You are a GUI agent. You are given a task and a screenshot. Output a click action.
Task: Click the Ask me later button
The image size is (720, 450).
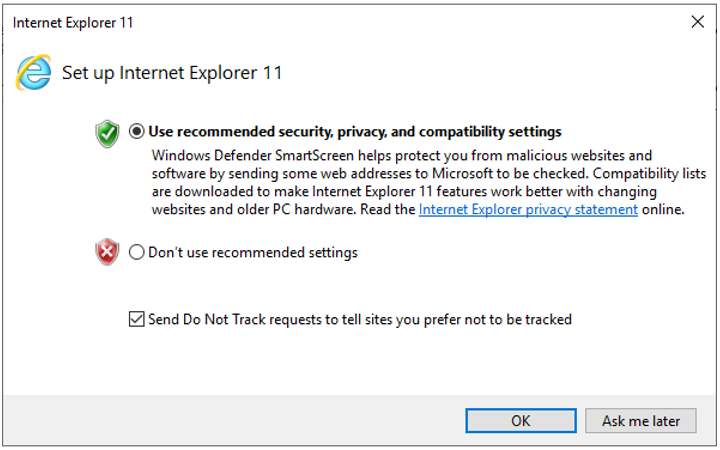click(x=641, y=421)
